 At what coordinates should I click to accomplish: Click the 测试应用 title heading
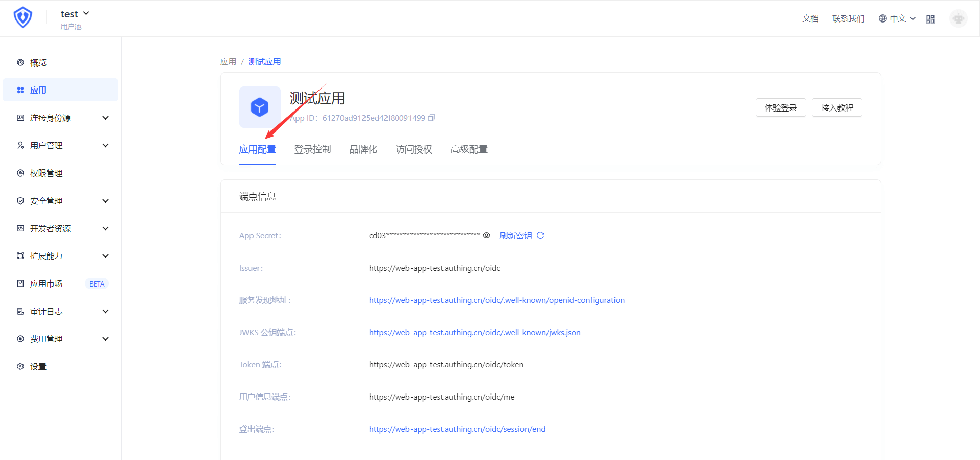(317, 98)
